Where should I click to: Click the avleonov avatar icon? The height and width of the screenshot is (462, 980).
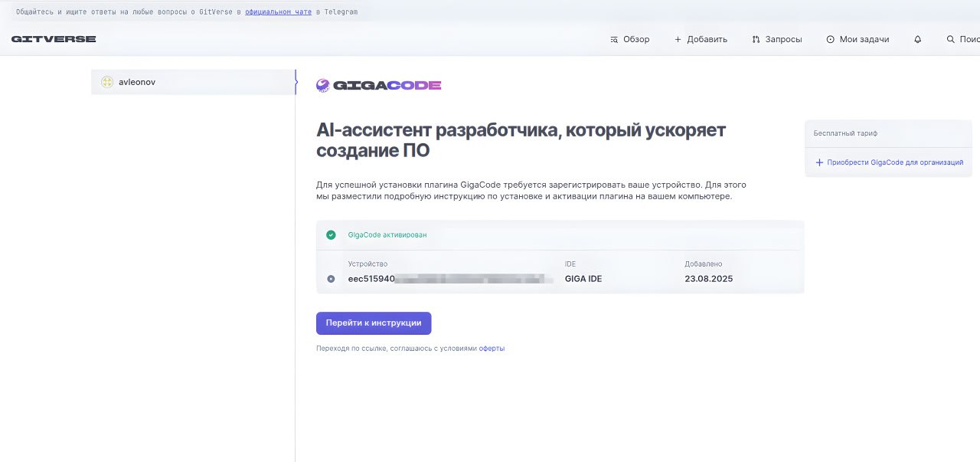point(107,82)
